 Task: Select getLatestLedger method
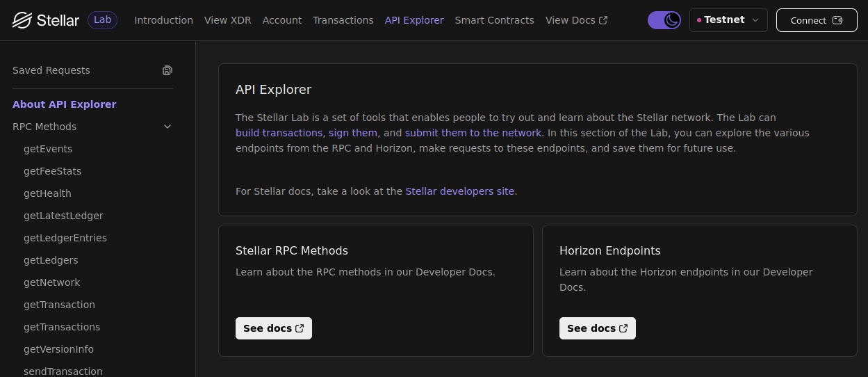click(63, 216)
